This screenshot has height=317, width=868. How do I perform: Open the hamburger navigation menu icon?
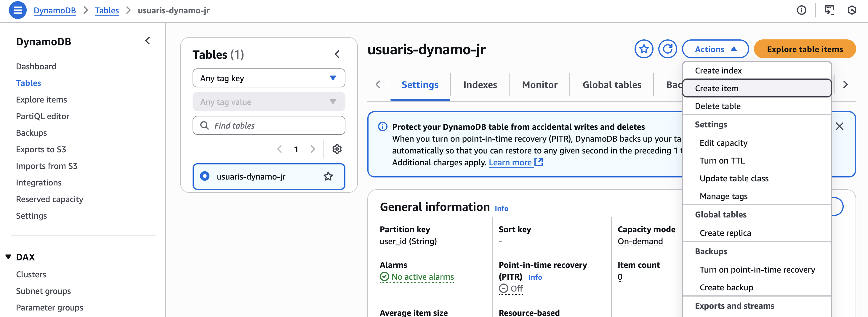(x=17, y=10)
